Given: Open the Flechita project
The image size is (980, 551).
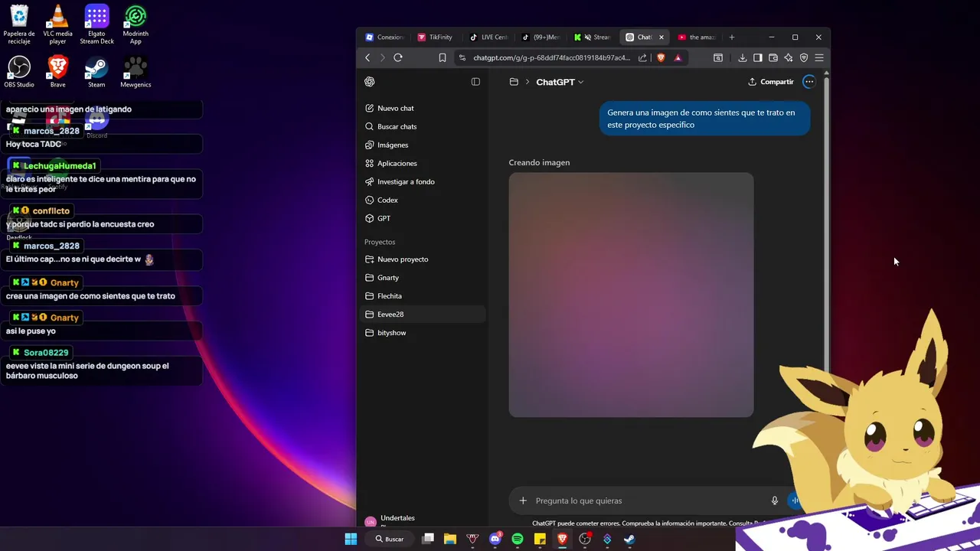Looking at the screenshot, I should click(422, 296).
